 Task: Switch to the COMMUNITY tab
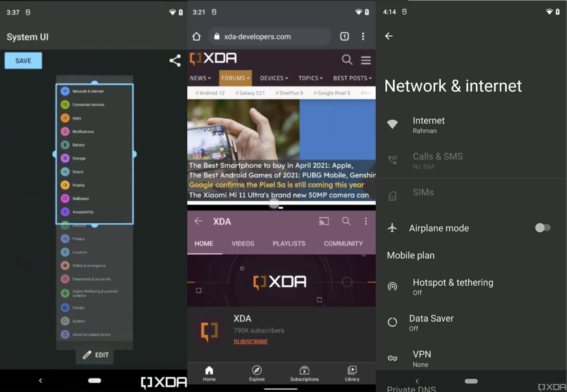coord(343,244)
